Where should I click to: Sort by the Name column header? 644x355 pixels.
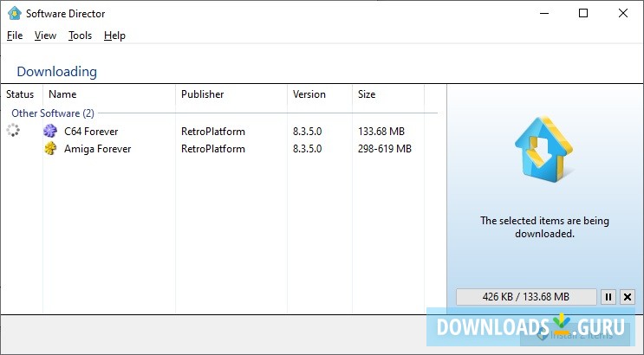(109, 94)
